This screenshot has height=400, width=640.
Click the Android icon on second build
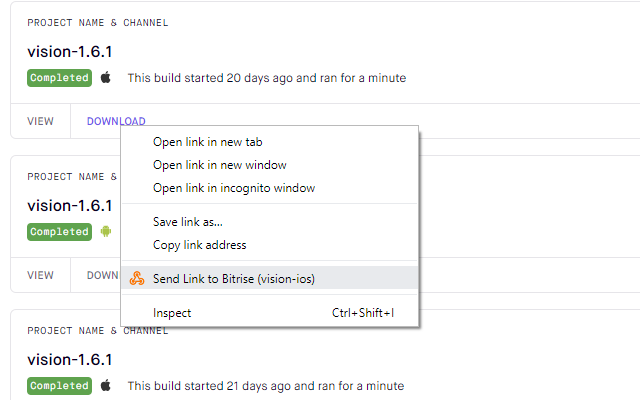106,231
